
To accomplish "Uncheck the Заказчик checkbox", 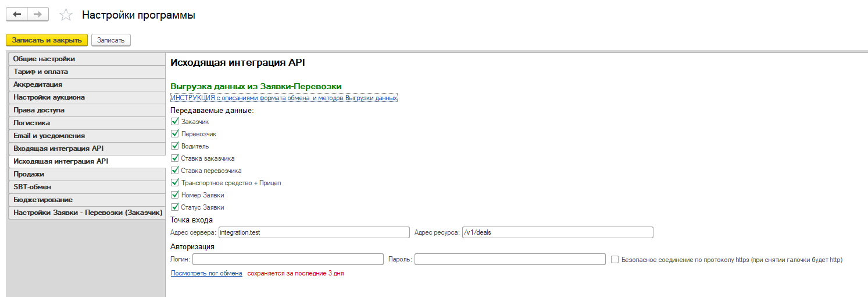I will [x=175, y=122].
